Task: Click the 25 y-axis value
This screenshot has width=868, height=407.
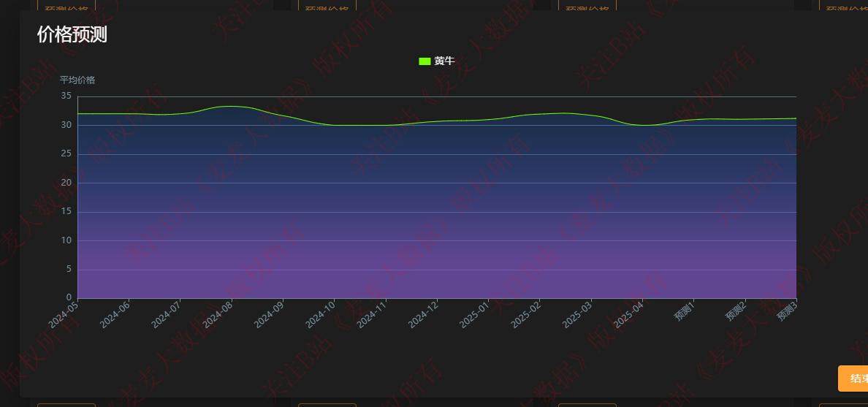Action: (x=66, y=154)
